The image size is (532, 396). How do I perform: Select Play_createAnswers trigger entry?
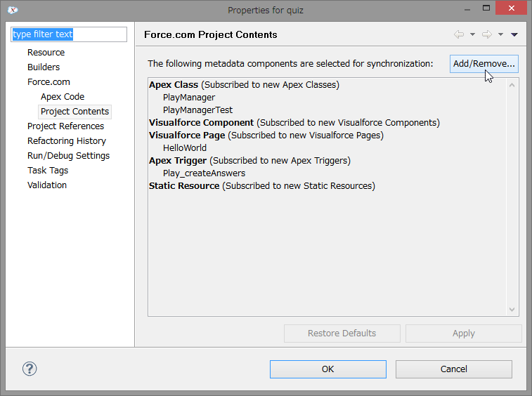point(204,173)
